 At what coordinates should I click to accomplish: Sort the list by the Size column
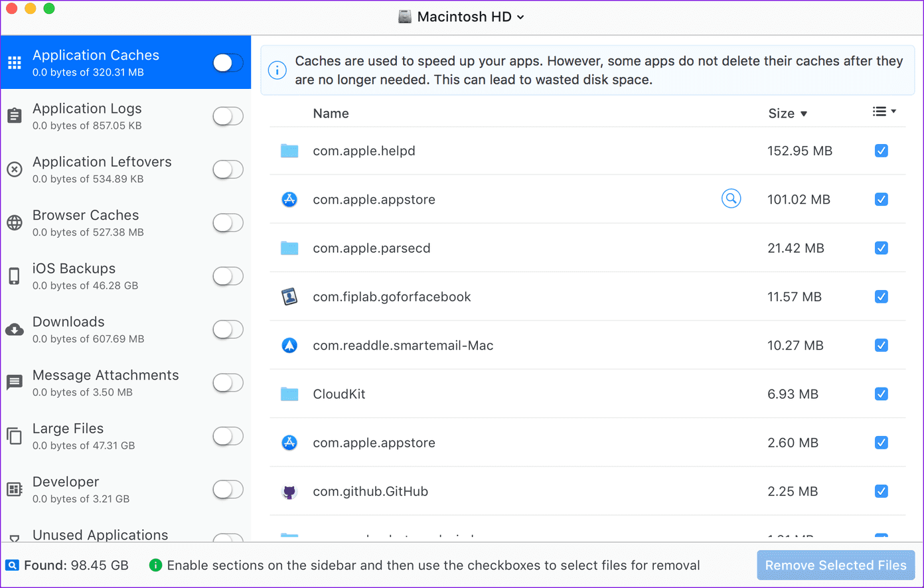click(788, 113)
